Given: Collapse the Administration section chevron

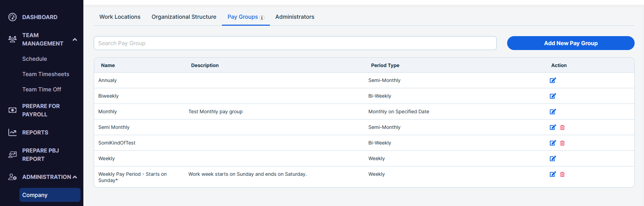Looking at the screenshot, I should [75, 177].
